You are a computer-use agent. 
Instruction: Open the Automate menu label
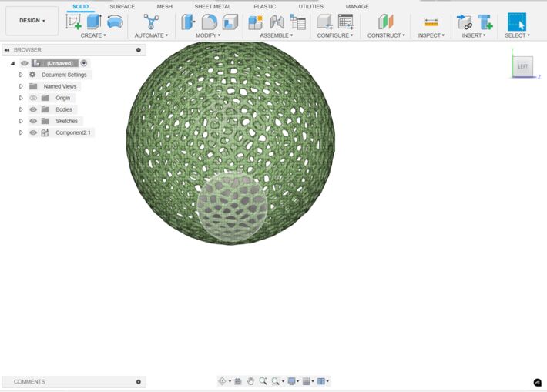pyautogui.click(x=151, y=35)
